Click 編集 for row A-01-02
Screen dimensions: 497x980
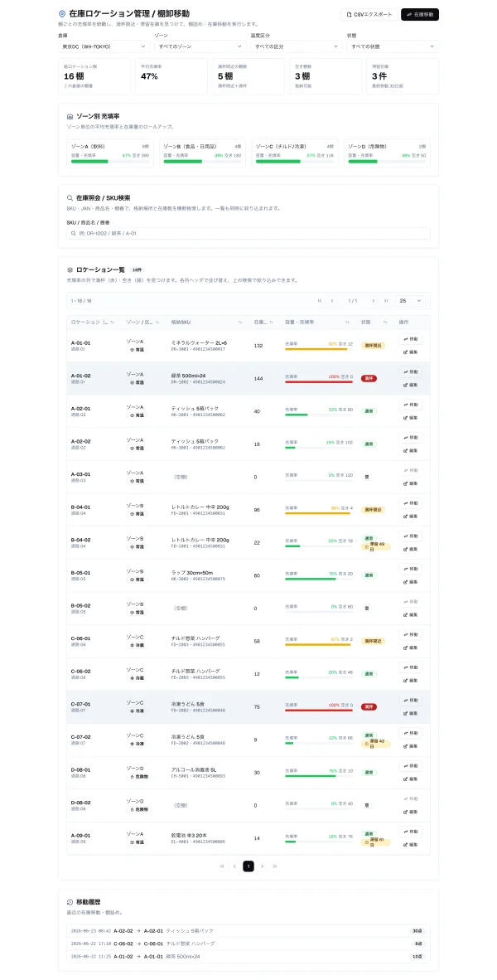tap(411, 385)
